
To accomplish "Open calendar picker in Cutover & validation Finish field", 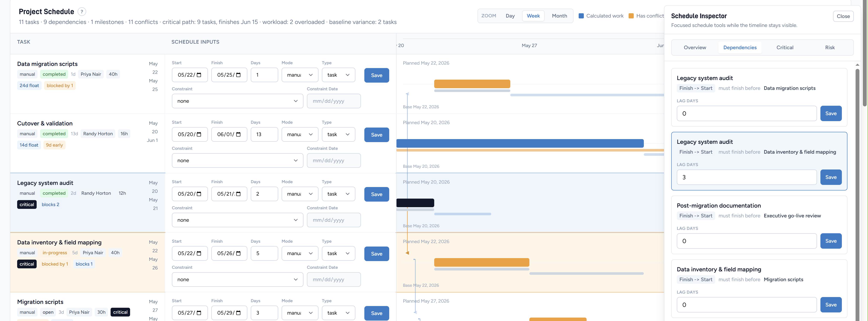I will click(238, 135).
